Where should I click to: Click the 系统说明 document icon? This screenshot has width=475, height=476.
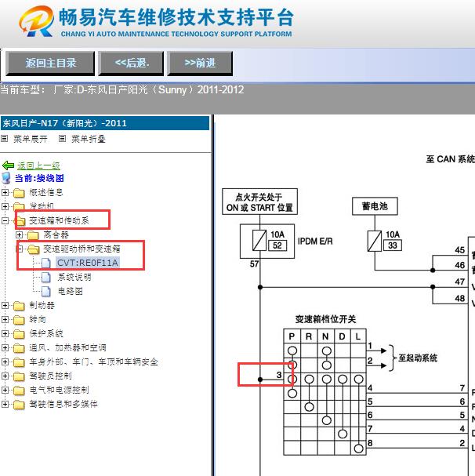point(45,277)
